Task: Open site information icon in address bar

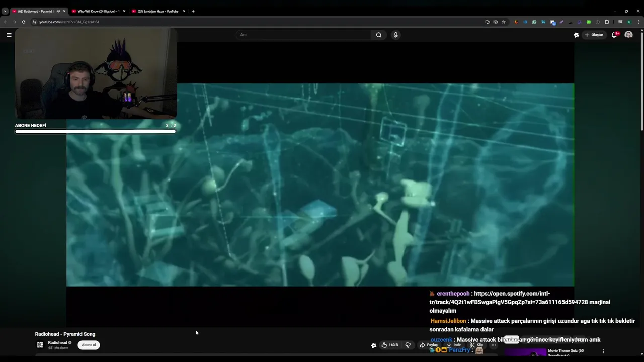Action: (34, 22)
